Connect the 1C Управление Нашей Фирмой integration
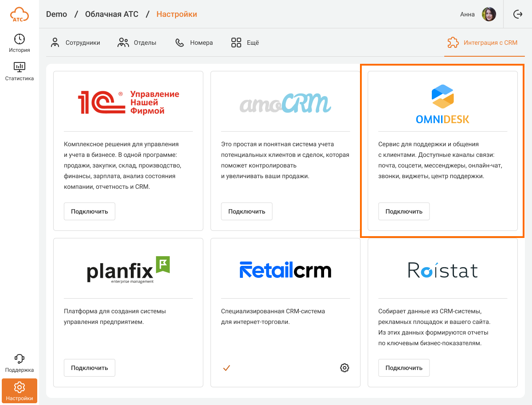Viewport: 532px width, 405px height. 90,211
